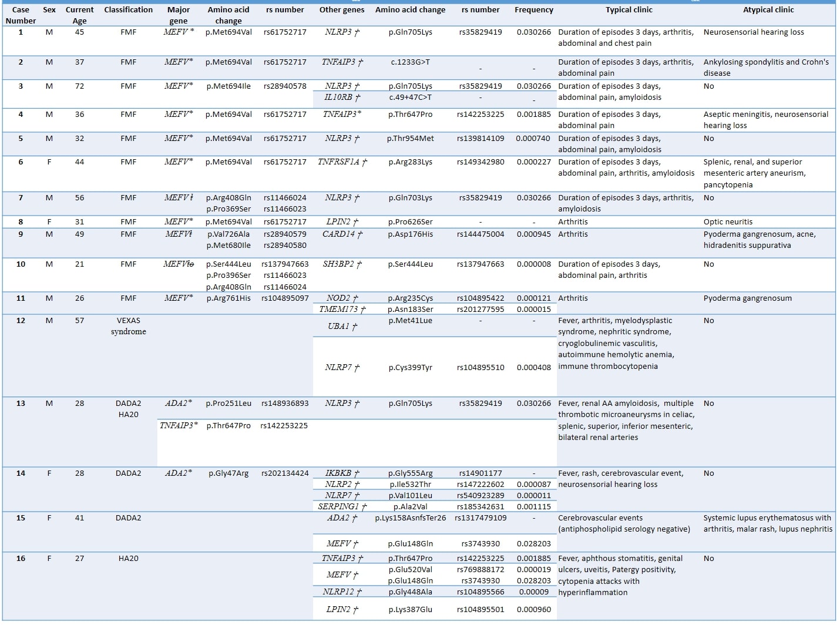Select the "VEXAS syndrome" classification cell
Screen dimensions: 840x625
(x=128, y=326)
